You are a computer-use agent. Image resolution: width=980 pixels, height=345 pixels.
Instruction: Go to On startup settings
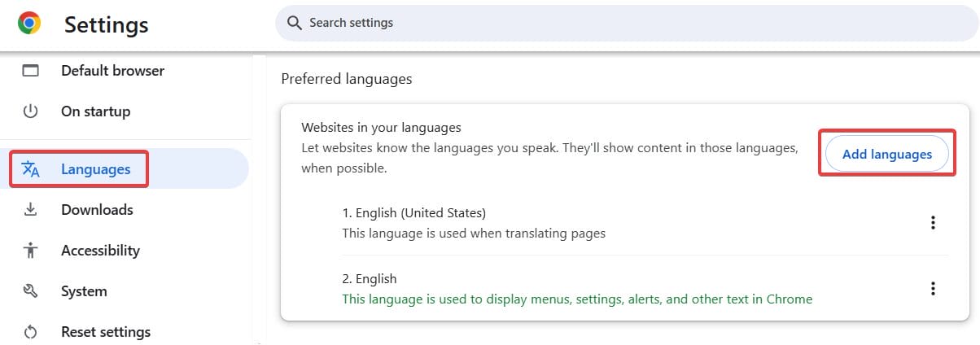[x=95, y=111]
